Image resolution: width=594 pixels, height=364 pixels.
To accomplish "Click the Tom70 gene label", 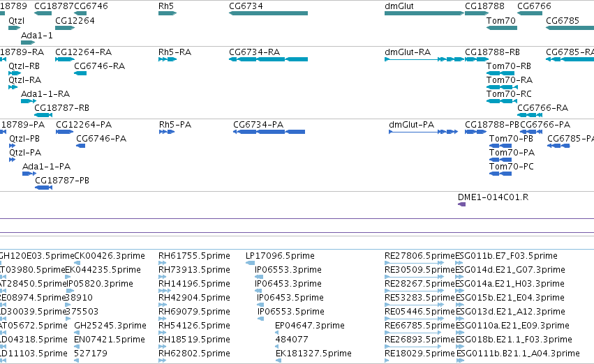I will coord(500,21).
